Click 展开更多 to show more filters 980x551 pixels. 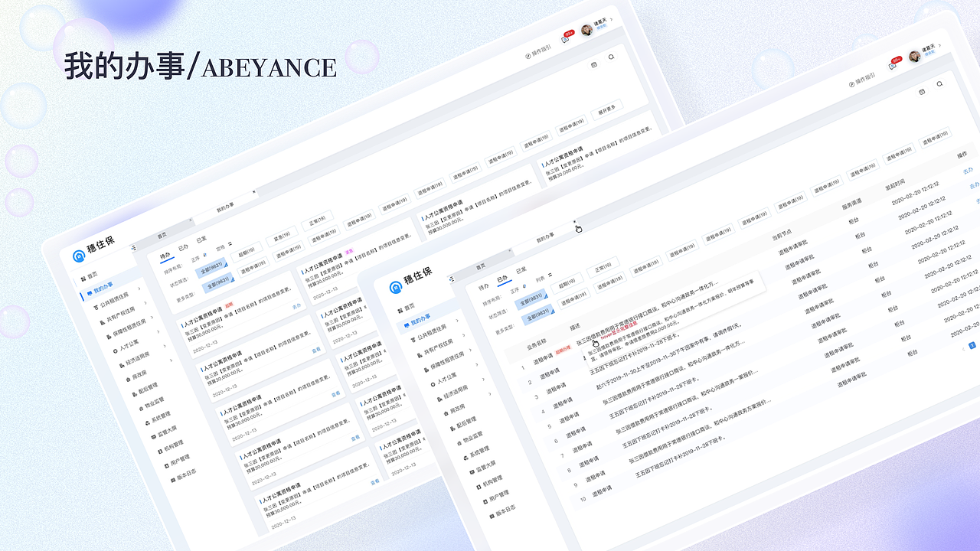click(607, 109)
